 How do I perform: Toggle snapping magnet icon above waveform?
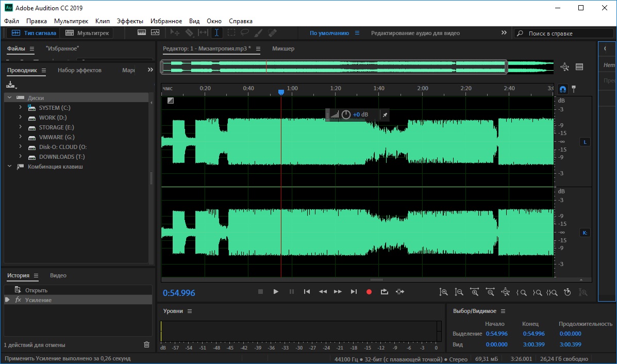[563, 89]
